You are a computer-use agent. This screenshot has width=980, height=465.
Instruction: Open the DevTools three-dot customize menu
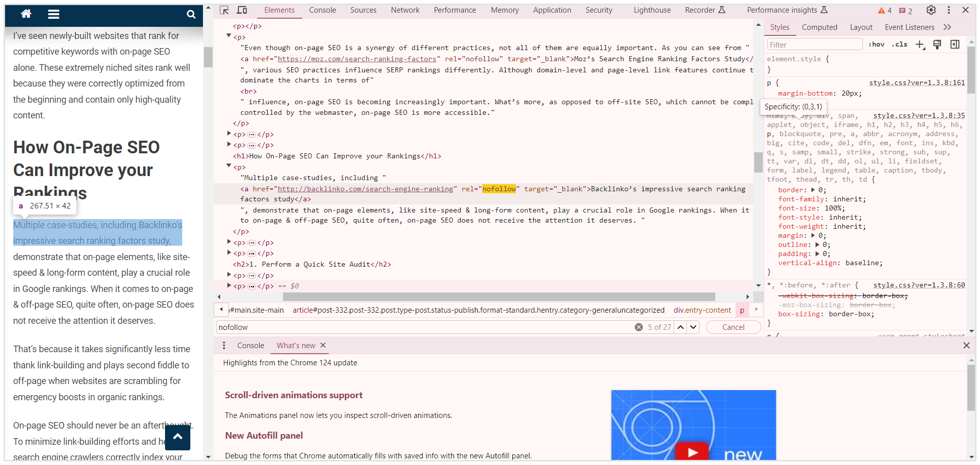pos(949,10)
